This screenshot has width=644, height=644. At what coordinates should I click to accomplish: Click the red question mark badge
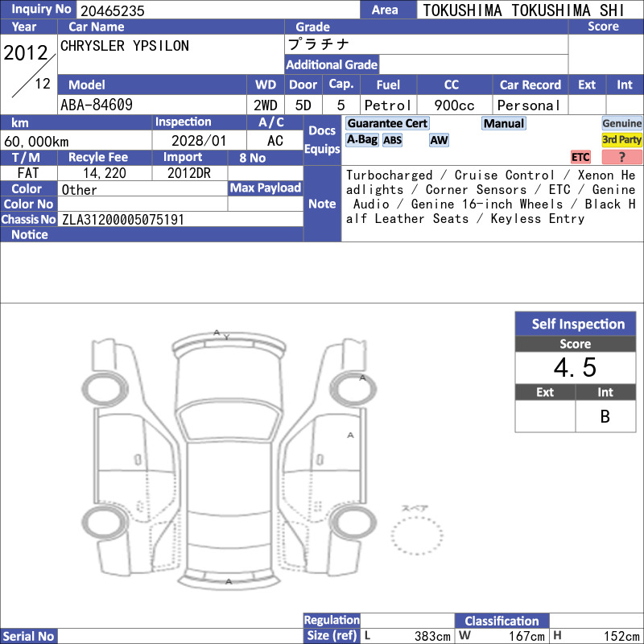pyautogui.click(x=621, y=157)
